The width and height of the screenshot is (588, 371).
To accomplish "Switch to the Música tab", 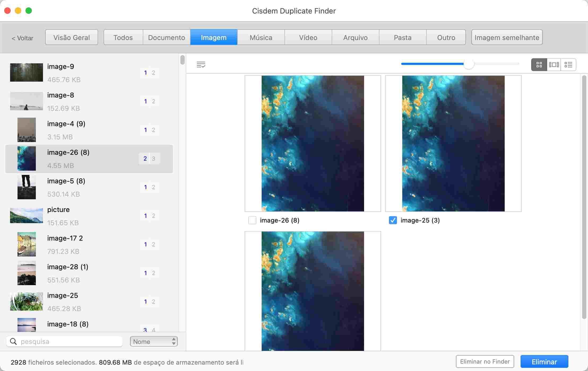I will click(x=261, y=37).
